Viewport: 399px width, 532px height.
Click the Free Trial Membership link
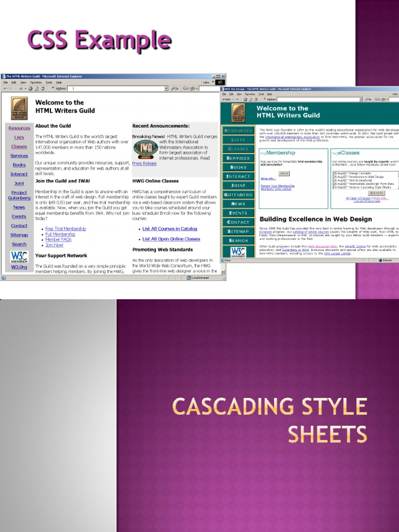coord(65,229)
